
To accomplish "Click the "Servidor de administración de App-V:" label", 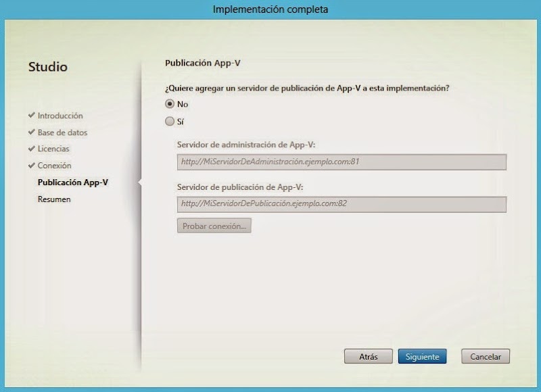I will click(x=246, y=145).
